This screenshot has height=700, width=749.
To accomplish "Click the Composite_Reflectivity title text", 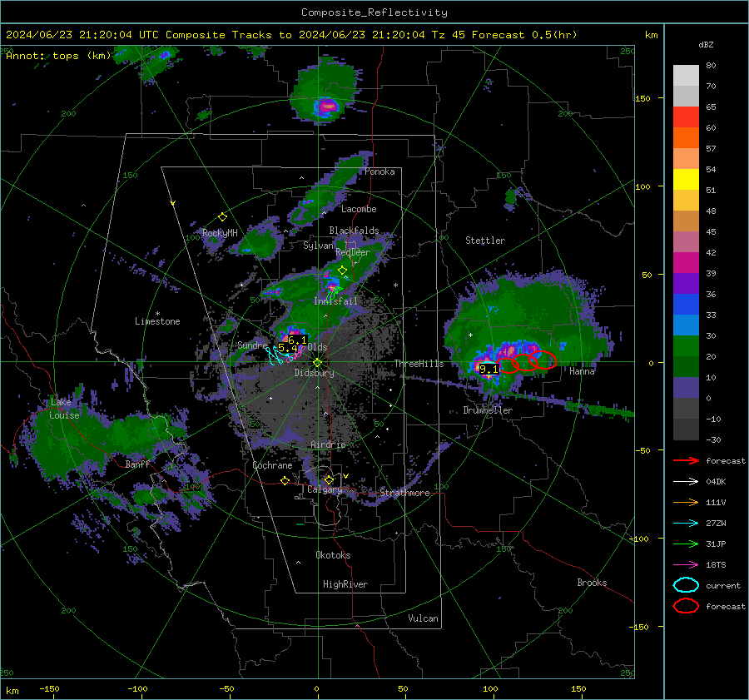I will click(374, 12).
